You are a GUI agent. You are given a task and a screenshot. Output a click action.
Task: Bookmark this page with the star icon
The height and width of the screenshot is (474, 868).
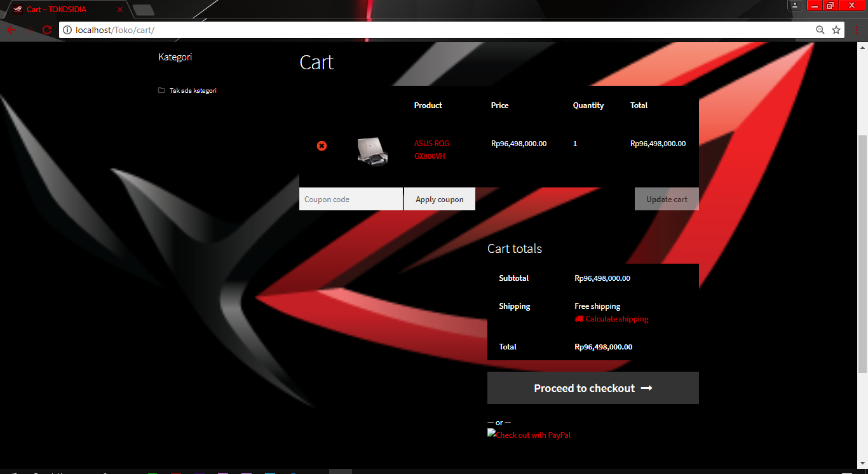tap(836, 30)
